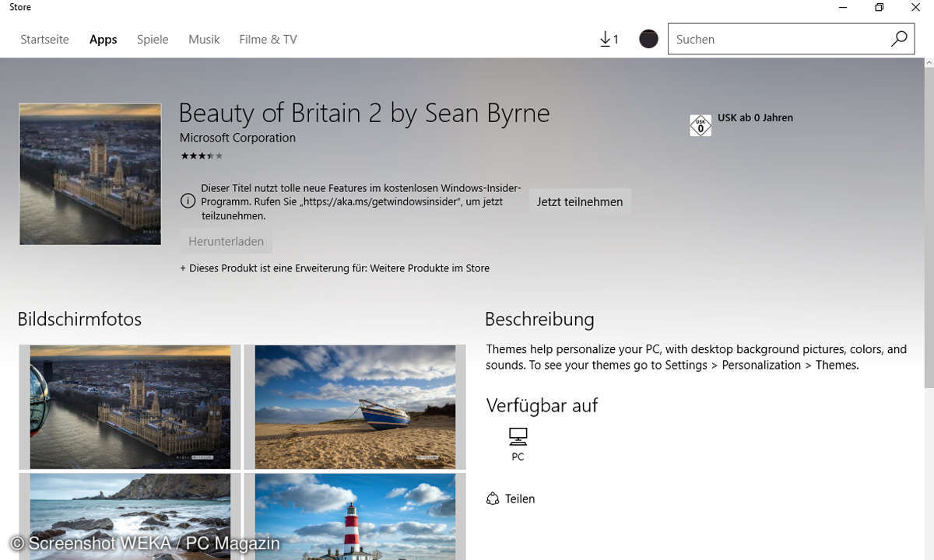934x560 pixels.
Task: Switch to the Spiele tab
Action: point(153,39)
